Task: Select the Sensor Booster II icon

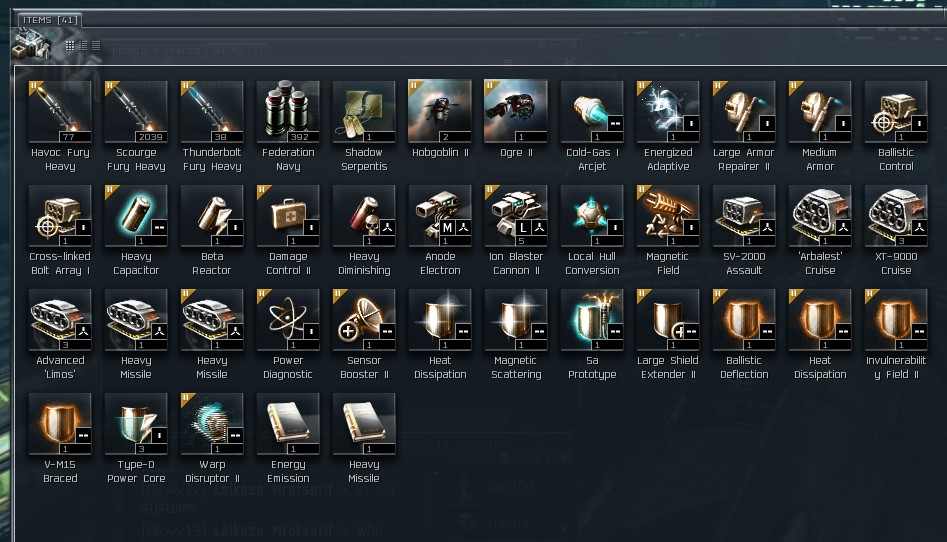Action: point(364,320)
